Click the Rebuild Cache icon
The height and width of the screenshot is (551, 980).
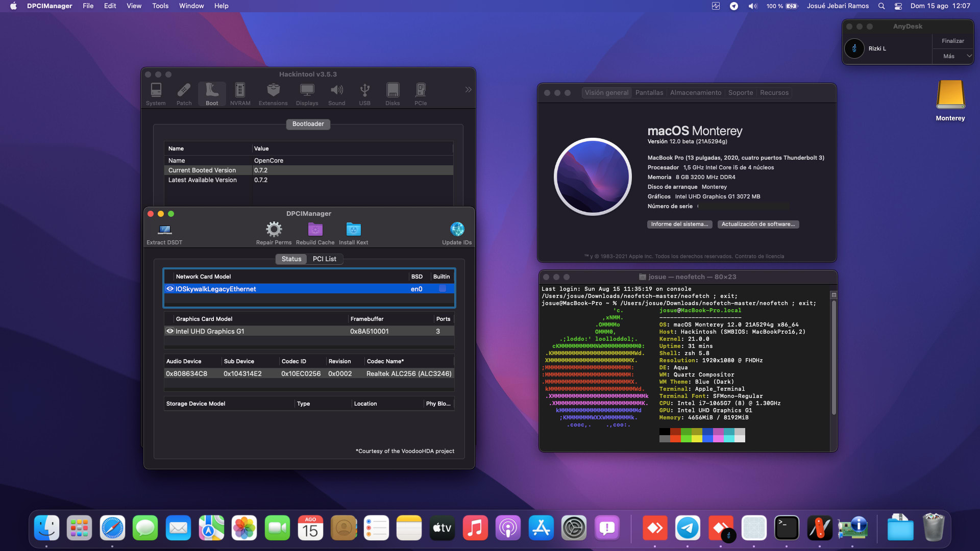tap(315, 230)
